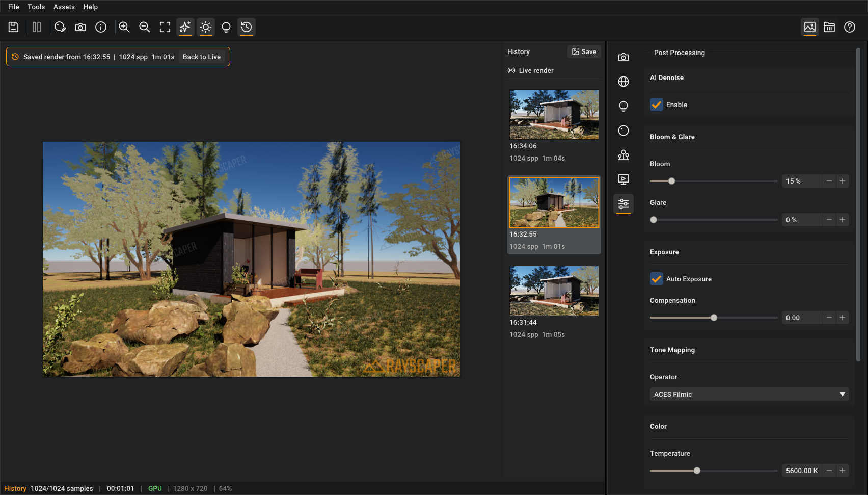Image resolution: width=868 pixels, height=495 pixels.
Task: Open the Assets menu
Action: 64,7
